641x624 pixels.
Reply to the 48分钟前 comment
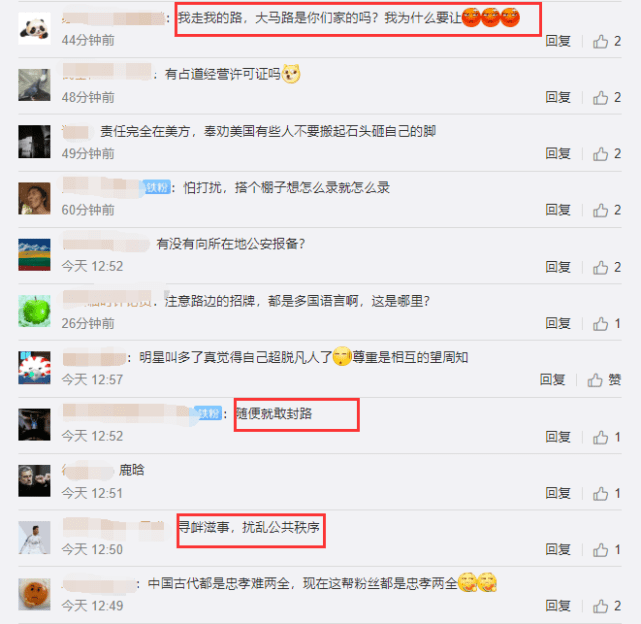558,98
